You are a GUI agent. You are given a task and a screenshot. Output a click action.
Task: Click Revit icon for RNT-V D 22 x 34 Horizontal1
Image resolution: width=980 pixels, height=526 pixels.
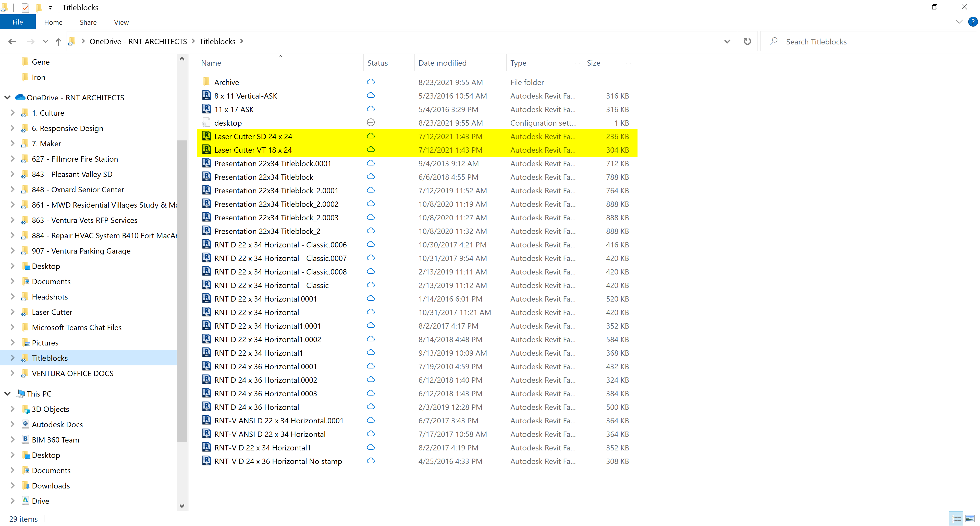coord(206,447)
